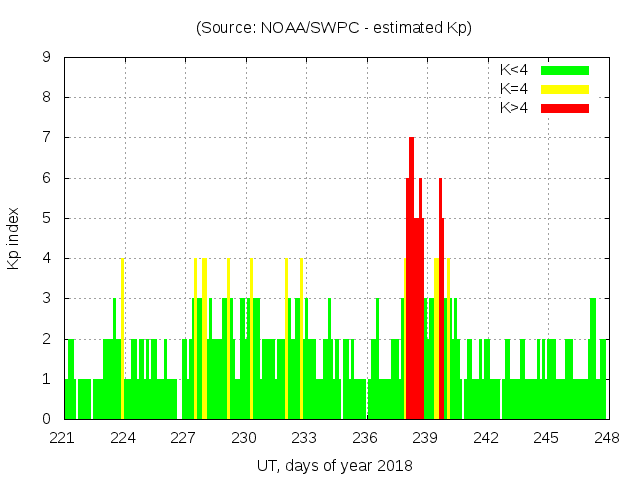Click the tallest red bar reaching Kp 7
Screen dimensions: 640x480
coord(411,280)
